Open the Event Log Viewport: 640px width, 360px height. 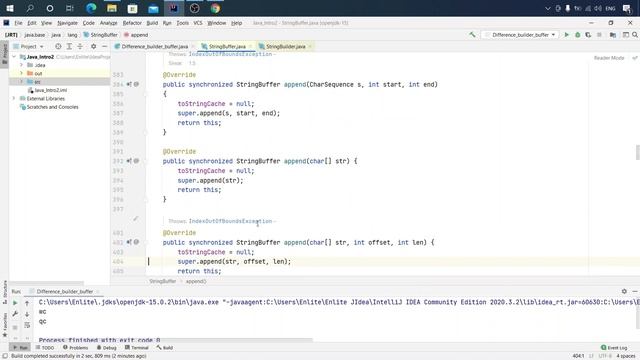614,348
